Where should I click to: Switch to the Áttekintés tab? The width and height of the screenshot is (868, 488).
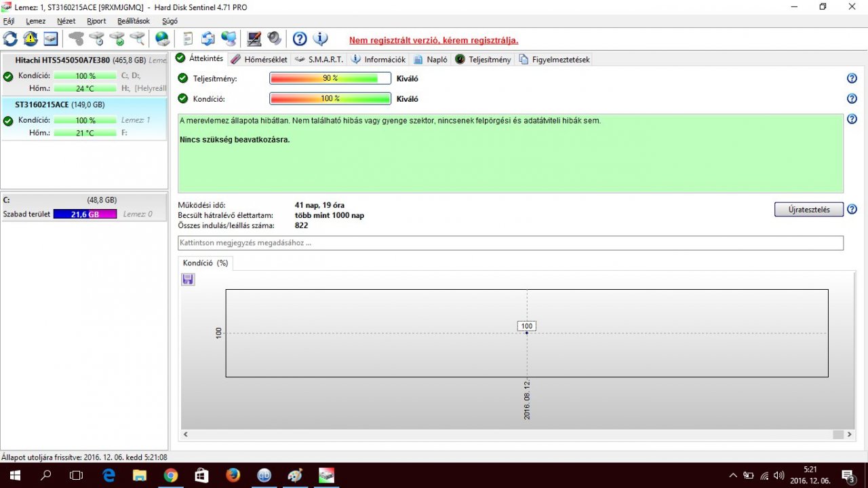[199, 58]
